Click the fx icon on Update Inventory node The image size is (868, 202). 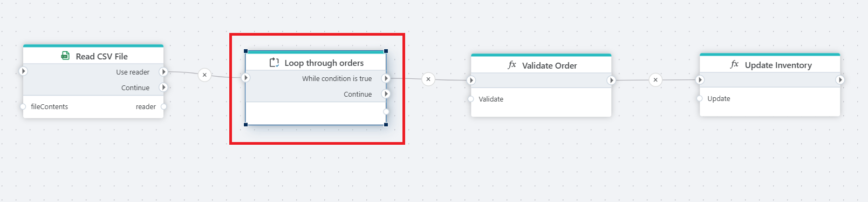[734, 64]
